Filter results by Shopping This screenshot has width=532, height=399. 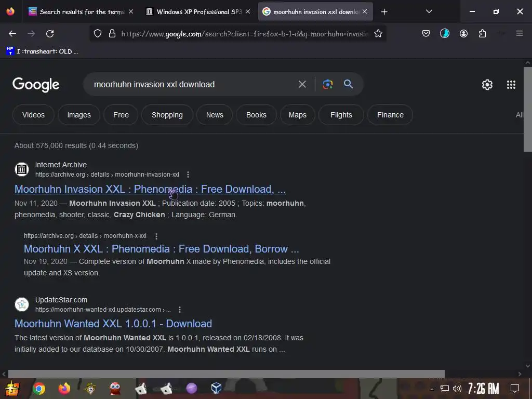tap(167, 115)
